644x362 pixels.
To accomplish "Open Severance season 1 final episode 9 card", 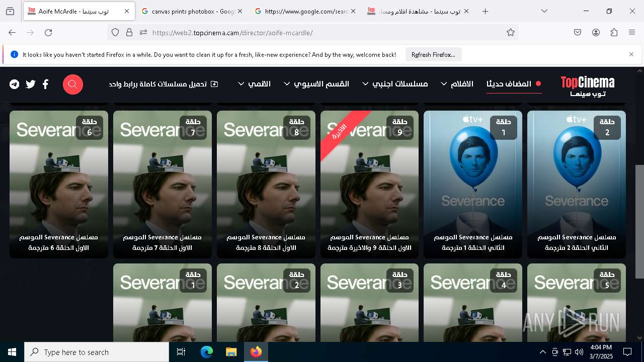I will point(369,185).
